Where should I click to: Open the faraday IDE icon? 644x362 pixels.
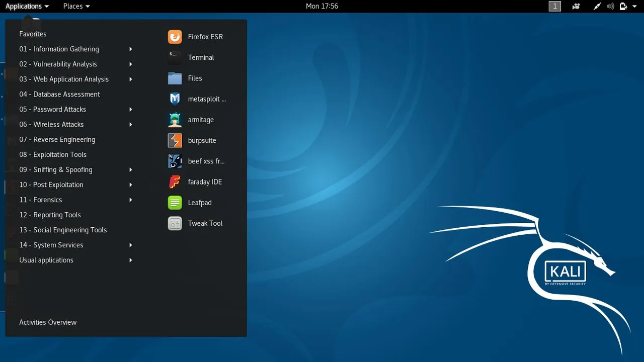click(x=175, y=182)
